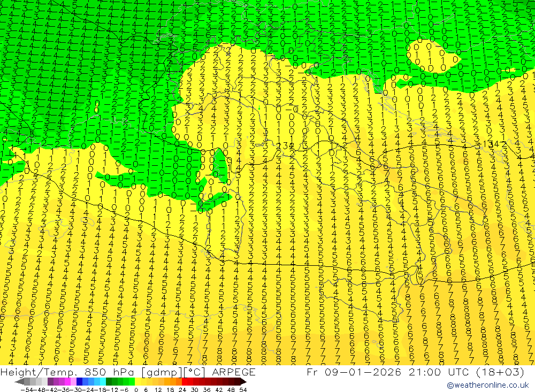Select the bright yellow swatch in the legend
Image resolution: width=535 pixels, height=392 pixels.
click(138, 382)
